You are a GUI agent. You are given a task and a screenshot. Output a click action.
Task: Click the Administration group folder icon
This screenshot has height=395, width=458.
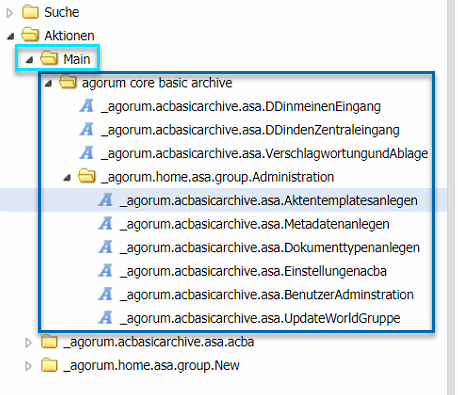[87, 176]
